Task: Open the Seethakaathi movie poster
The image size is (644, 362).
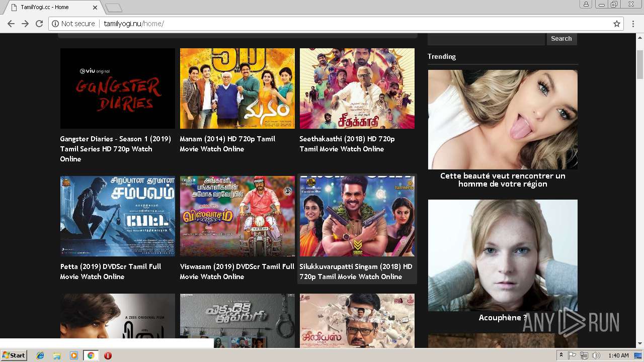Action: [357, 88]
